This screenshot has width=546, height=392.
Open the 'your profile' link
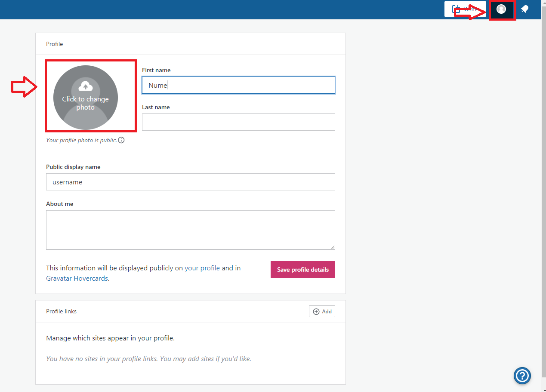coord(202,268)
